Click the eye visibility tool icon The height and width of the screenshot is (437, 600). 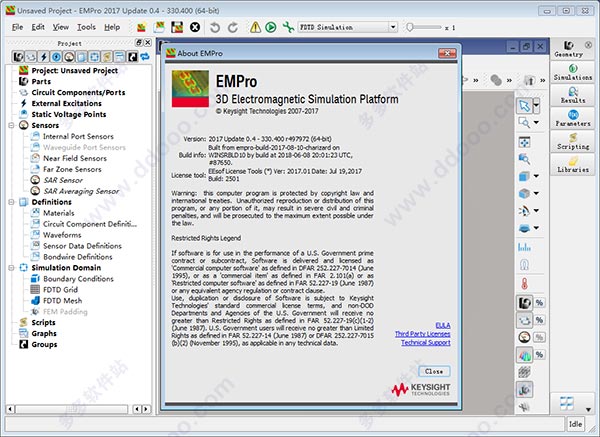point(524,210)
